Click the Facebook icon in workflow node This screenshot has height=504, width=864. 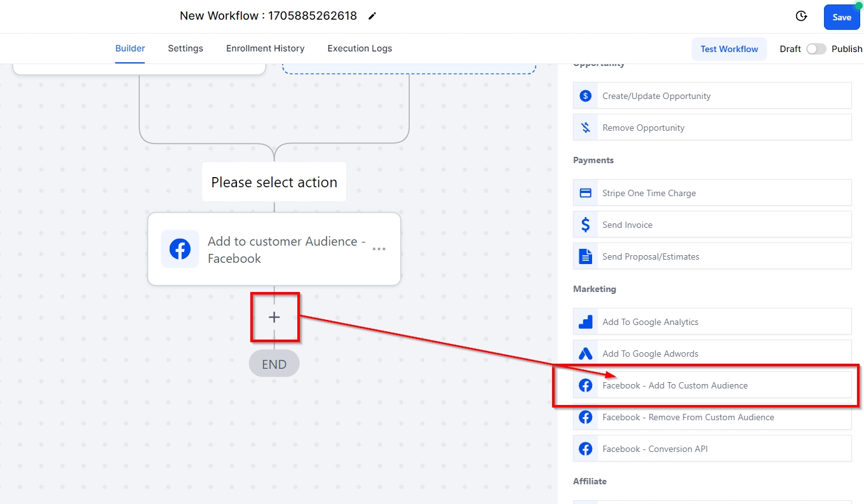180,249
